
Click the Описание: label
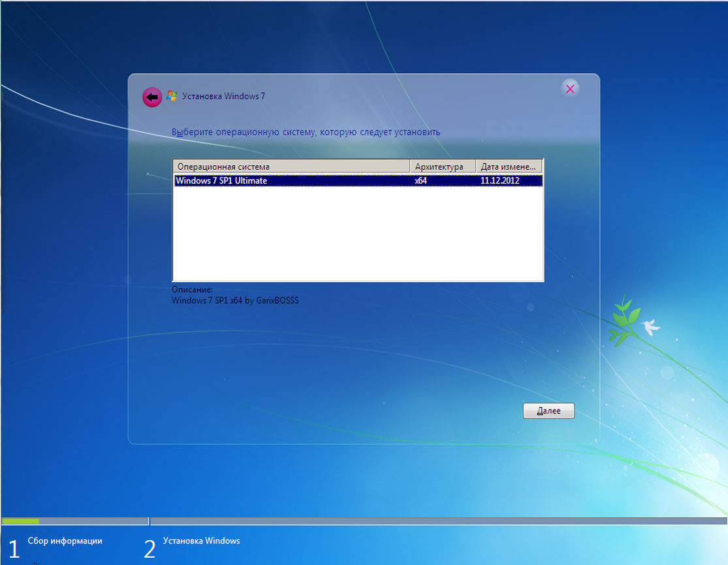pos(192,289)
